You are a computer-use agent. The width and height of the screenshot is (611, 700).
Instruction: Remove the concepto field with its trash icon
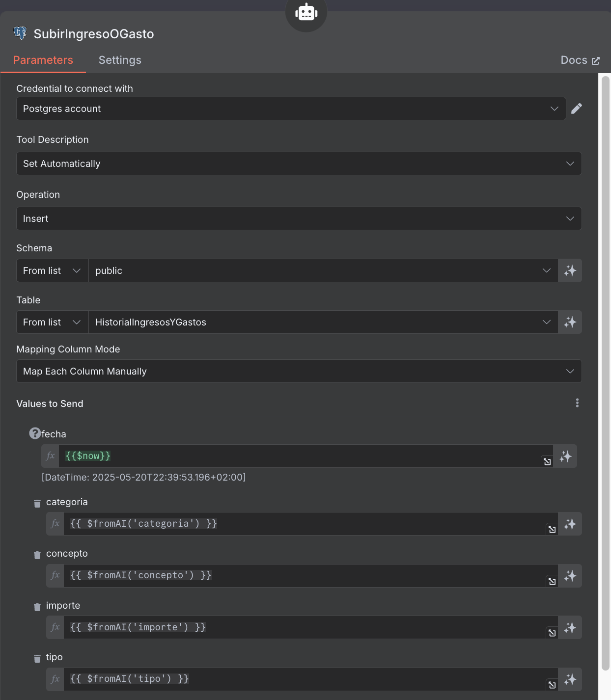pos(37,555)
